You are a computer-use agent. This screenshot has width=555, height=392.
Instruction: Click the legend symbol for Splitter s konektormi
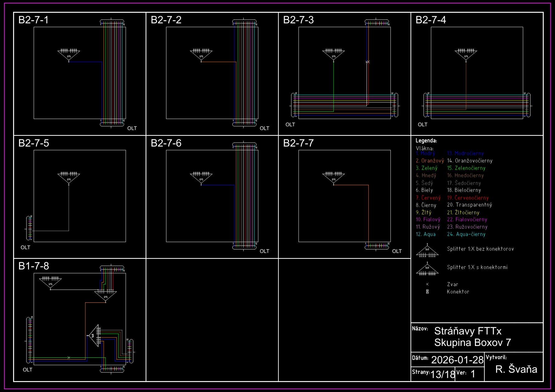[427, 269]
